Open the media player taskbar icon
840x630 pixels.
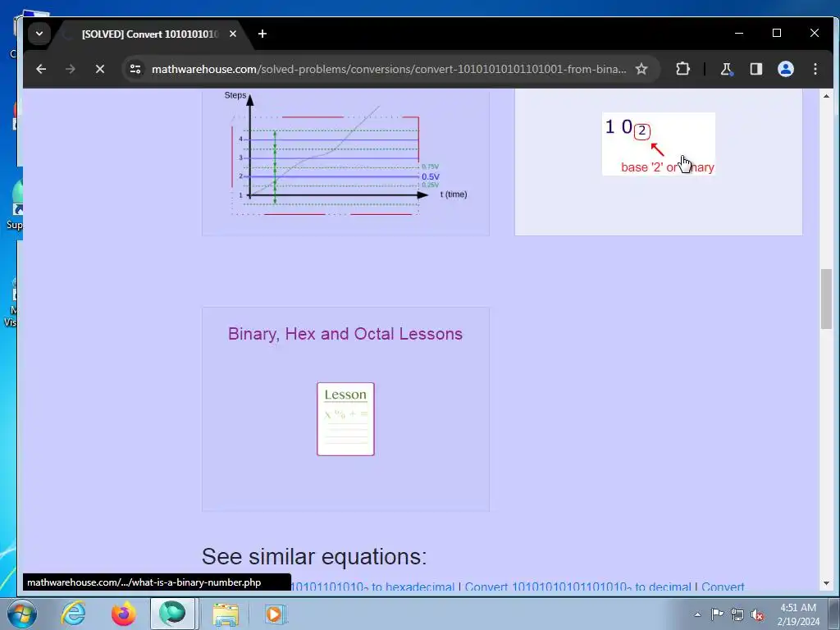[276, 614]
